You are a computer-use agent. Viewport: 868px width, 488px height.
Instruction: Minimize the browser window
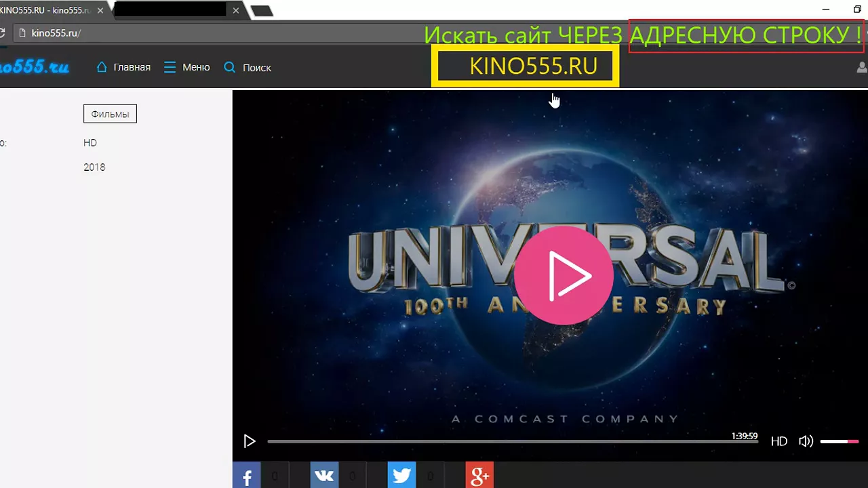pos(825,9)
